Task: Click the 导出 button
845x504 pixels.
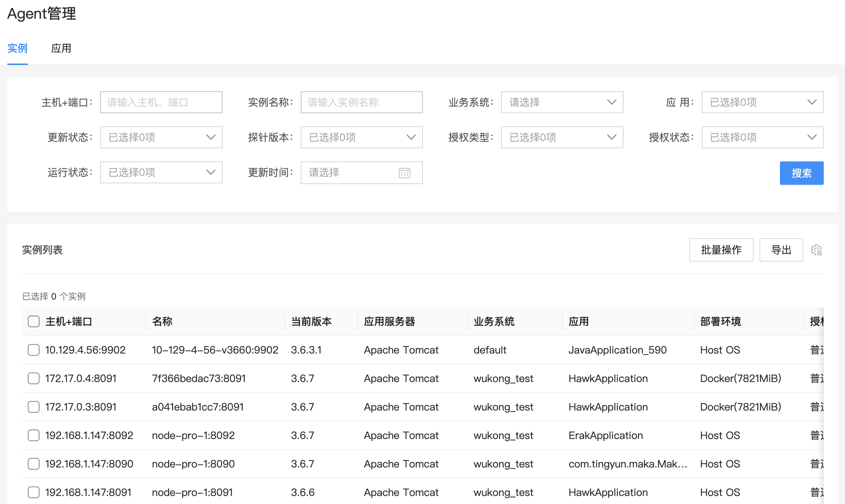Action: 781,250
